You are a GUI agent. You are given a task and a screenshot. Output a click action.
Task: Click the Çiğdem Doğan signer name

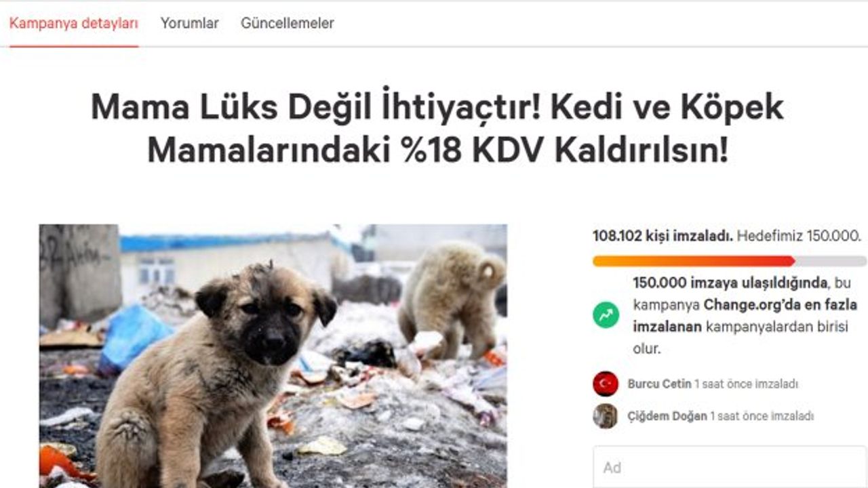click(667, 416)
